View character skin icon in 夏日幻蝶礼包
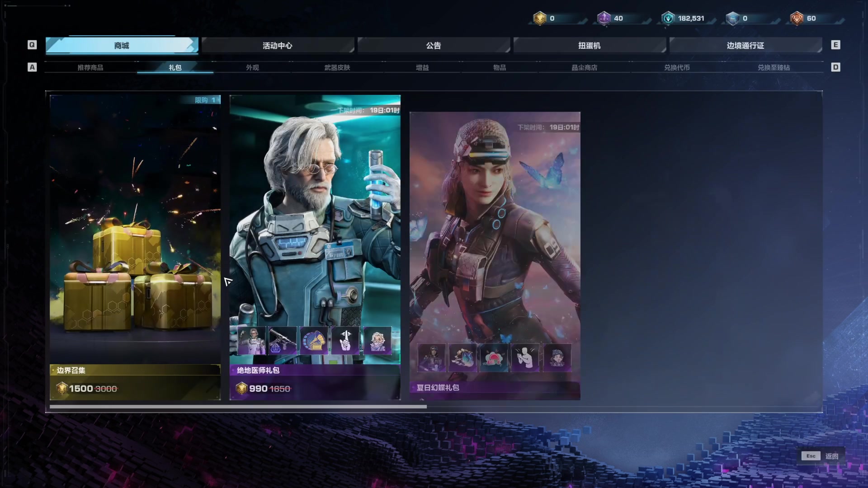868x488 pixels. click(x=432, y=358)
